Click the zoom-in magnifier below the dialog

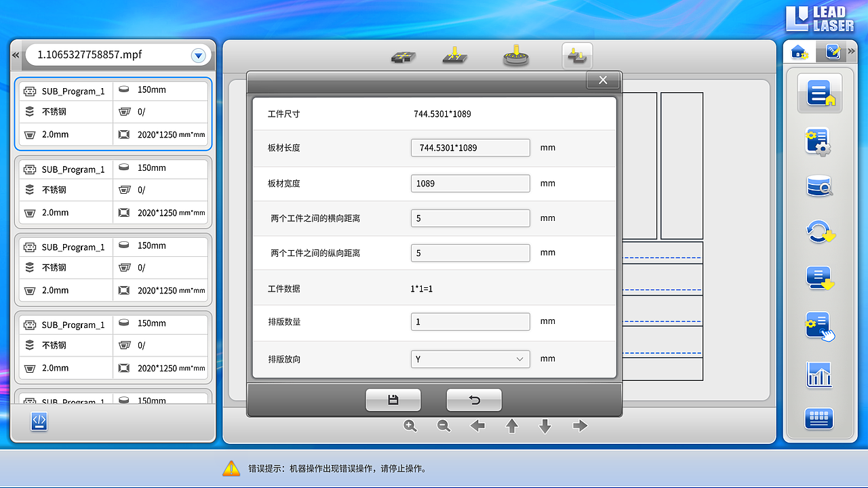click(410, 426)
